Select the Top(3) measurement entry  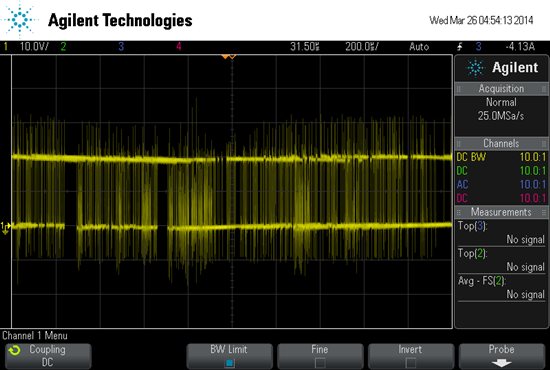coord(501,233)
